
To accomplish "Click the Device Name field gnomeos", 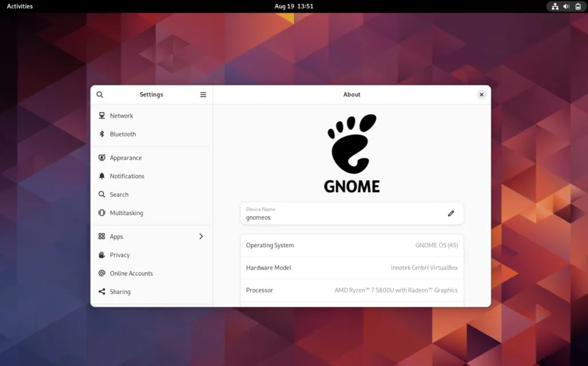I will tap(352, 213).
